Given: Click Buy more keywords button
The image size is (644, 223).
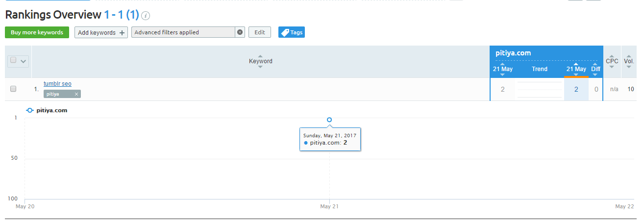Looking at the screenshot, I should coord(37,32).
